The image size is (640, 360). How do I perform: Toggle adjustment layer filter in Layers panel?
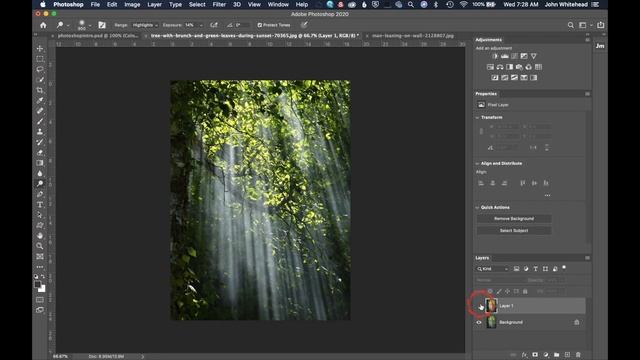[526, 269]
